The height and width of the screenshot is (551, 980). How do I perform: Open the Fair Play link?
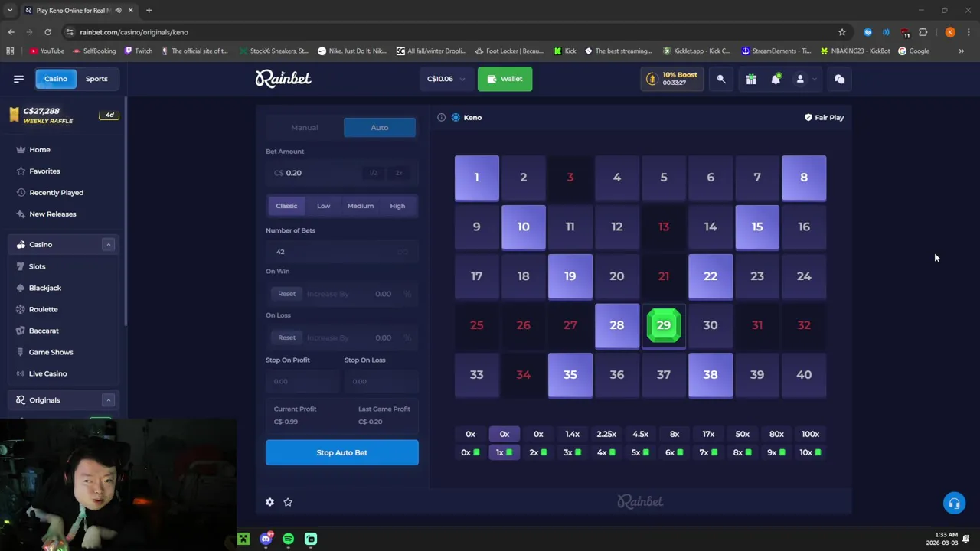click(x=824, y=118)
